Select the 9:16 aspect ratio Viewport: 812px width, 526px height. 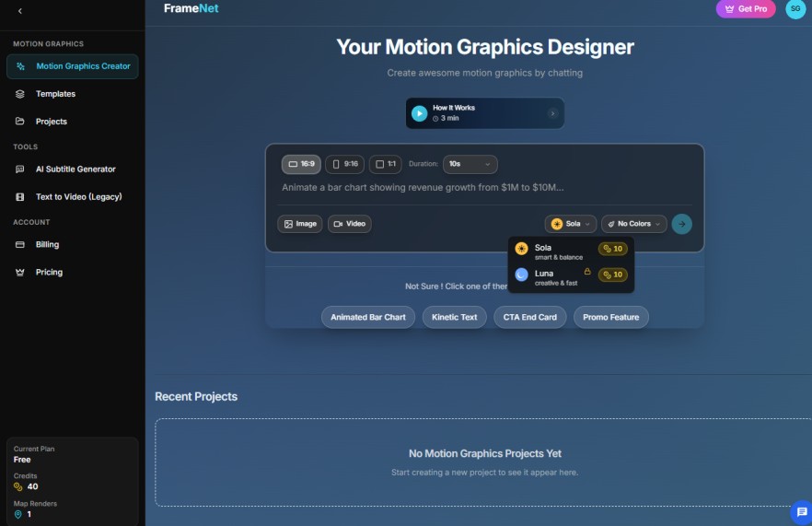click(x=344, y=164)
